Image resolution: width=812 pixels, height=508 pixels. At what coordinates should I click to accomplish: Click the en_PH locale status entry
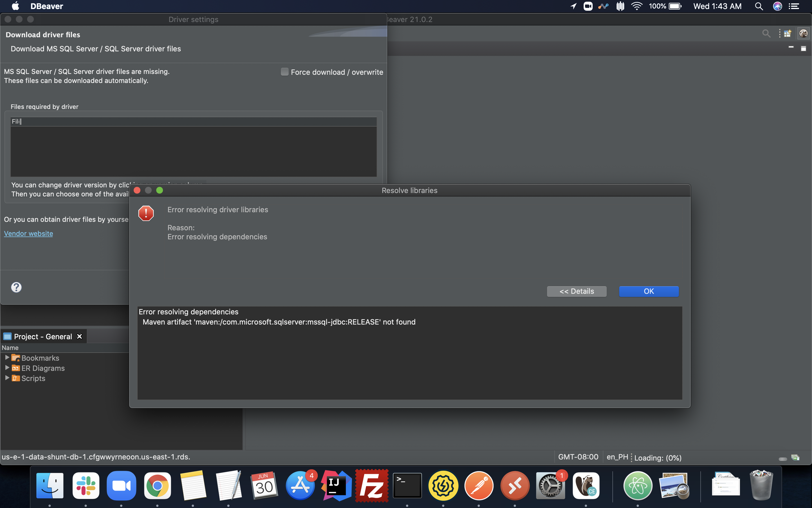click(617, 457)
